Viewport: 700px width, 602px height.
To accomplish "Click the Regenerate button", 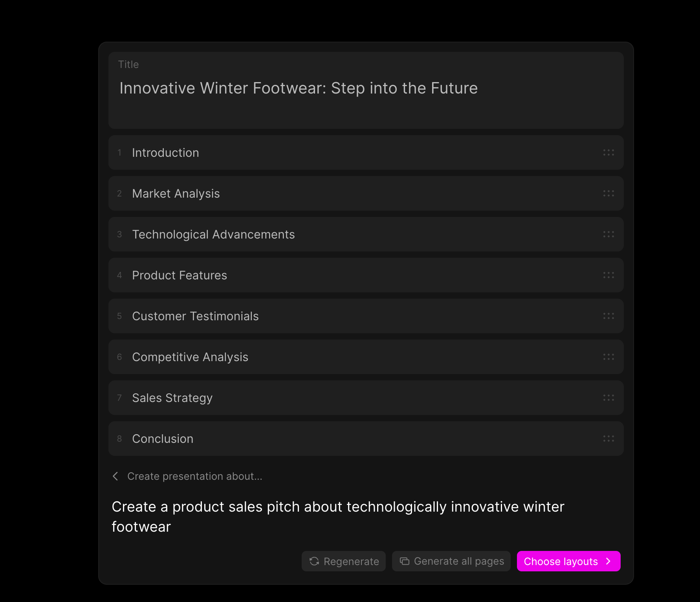I will coord(344,561).
